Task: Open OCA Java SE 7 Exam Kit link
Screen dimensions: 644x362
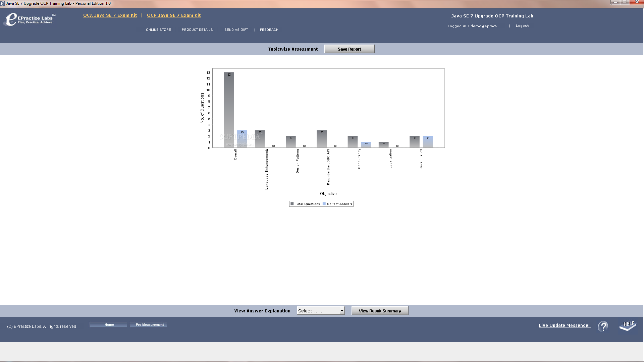Action: pyautogui.click(x=110, y=15)
